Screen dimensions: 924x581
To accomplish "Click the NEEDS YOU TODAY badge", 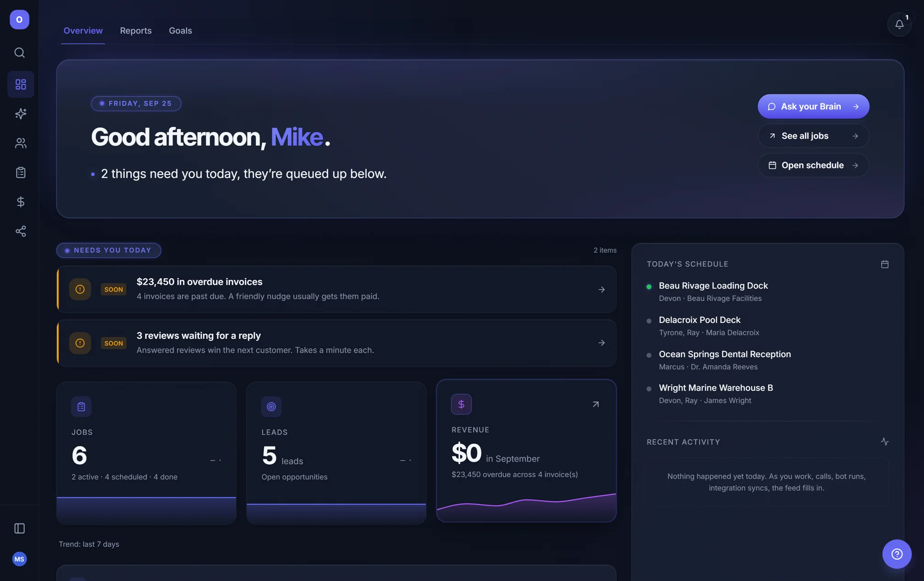I will (109, 250).
